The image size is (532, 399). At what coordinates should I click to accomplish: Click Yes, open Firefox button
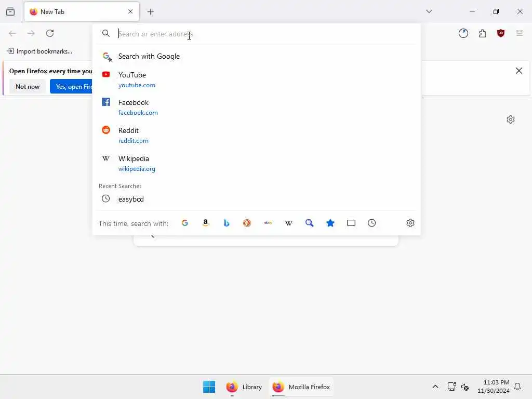(71, 87)
